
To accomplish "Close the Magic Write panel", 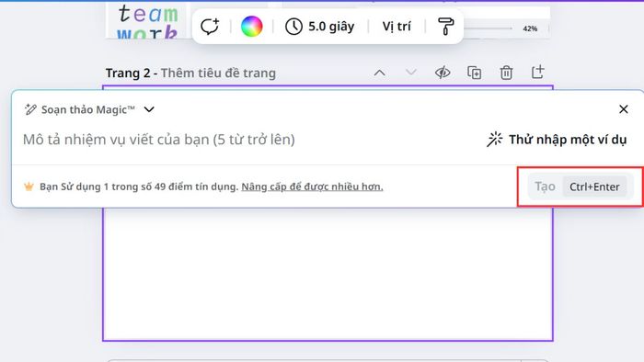I will click(x=624, y=109).
